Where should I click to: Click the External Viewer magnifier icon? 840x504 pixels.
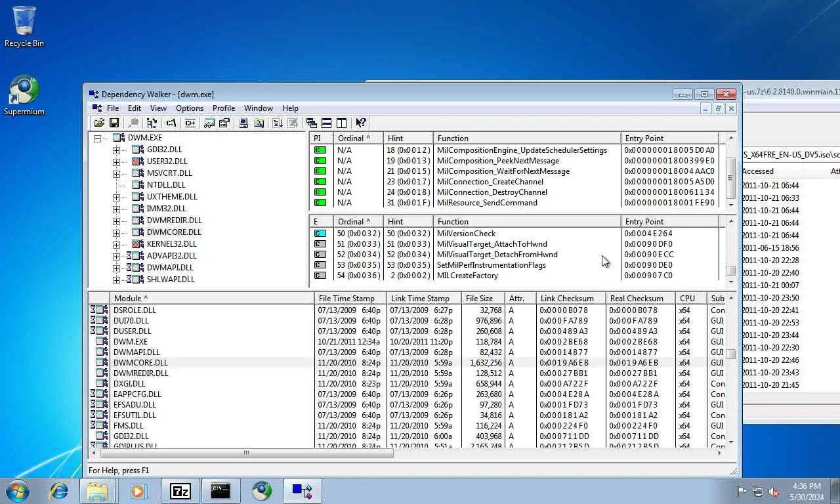(259, 123)
